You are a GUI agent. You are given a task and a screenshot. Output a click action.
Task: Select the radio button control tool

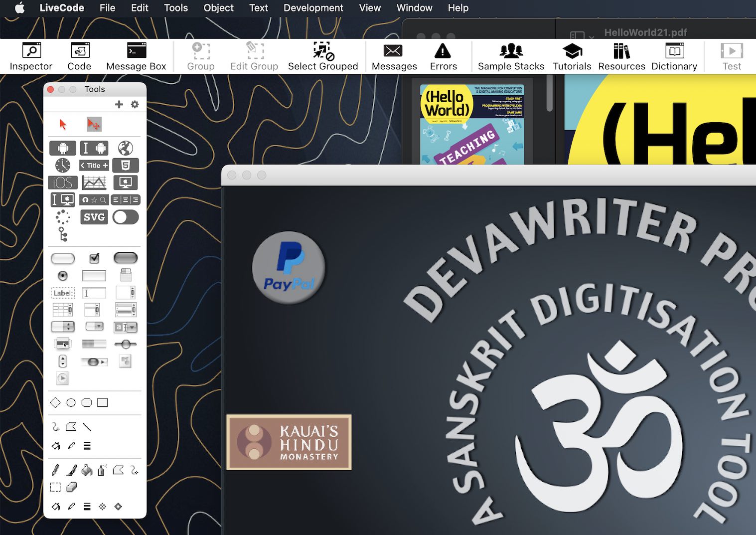pos(63,276)
